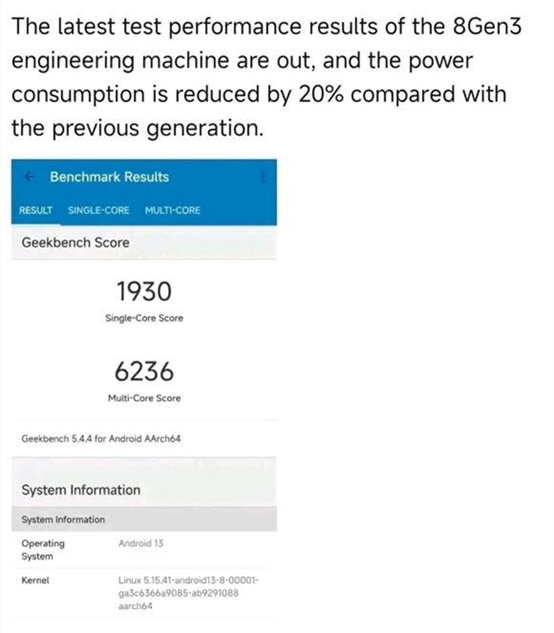Click the 1930 single-core score

(x=144, y=291)
